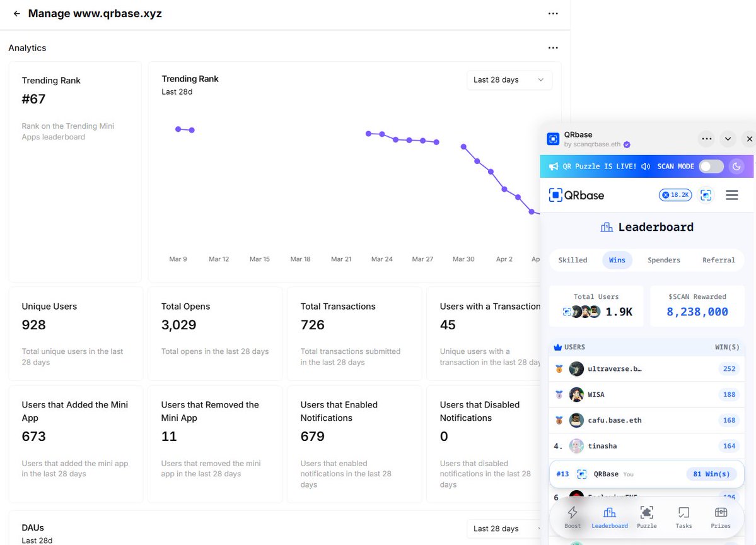Collapse QRbase mini app with chevron down
The height and width of the screenshot is (545, 756).
pos(728,139)
